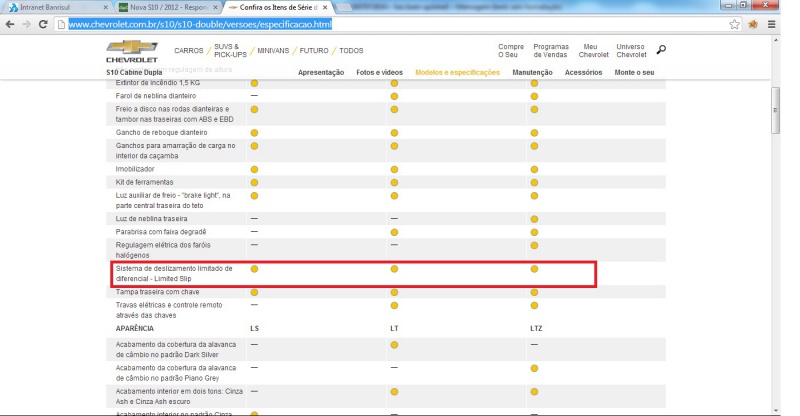Click the LTZ yellow dot for Parabrisa com faixa degradê
Viewport: 800px width, 416px height.
(534, 232)
